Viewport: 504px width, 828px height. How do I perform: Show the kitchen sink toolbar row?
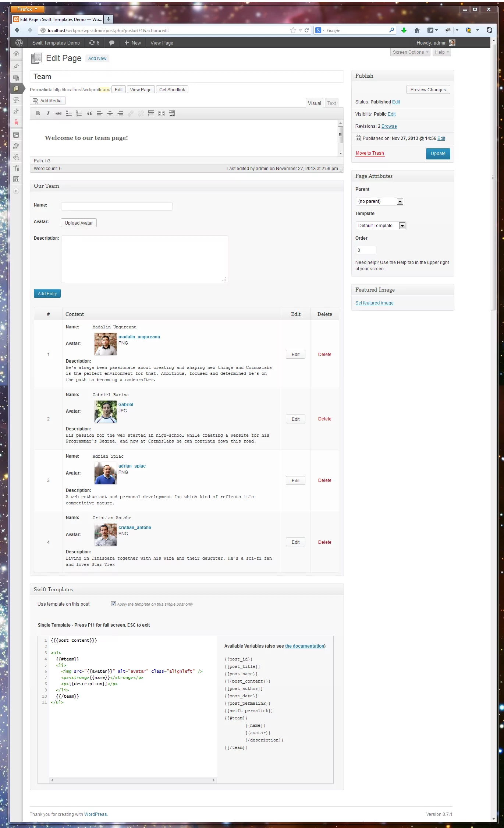click(x=172, y=113)
